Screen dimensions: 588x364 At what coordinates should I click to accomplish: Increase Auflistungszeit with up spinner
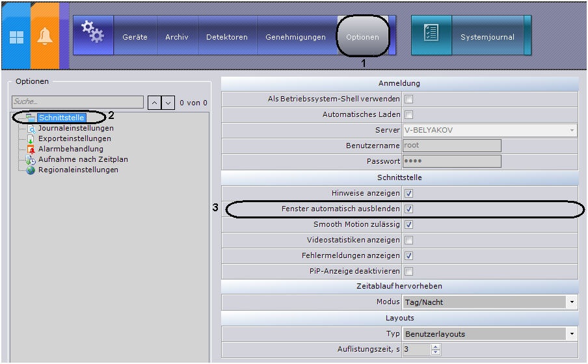point(435,346)
